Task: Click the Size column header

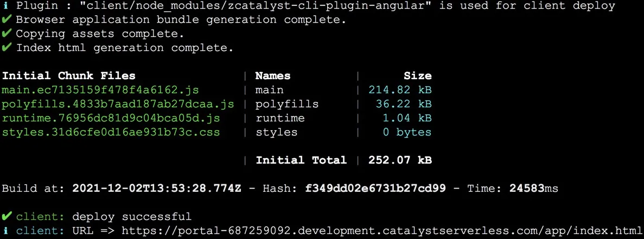Action: [x=418, y=76]
